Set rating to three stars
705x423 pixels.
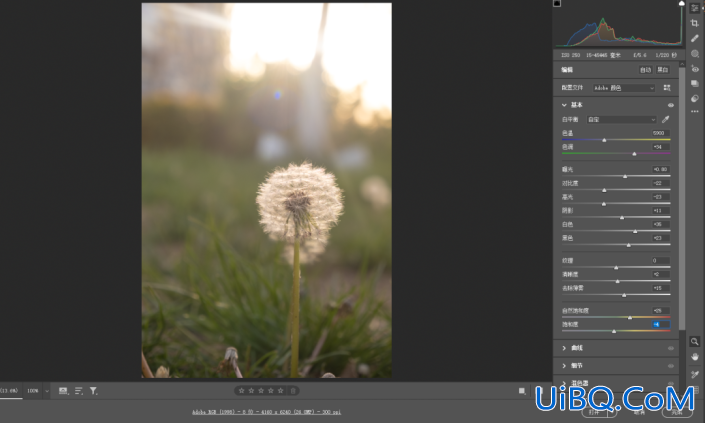[261, 391]
